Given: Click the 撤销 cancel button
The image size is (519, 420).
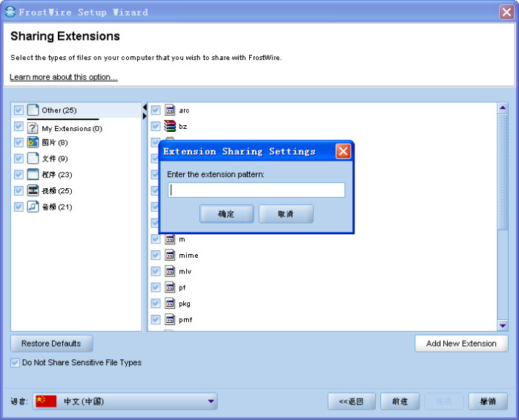Looking at the screenshot, I should click(x=488, y=401).
